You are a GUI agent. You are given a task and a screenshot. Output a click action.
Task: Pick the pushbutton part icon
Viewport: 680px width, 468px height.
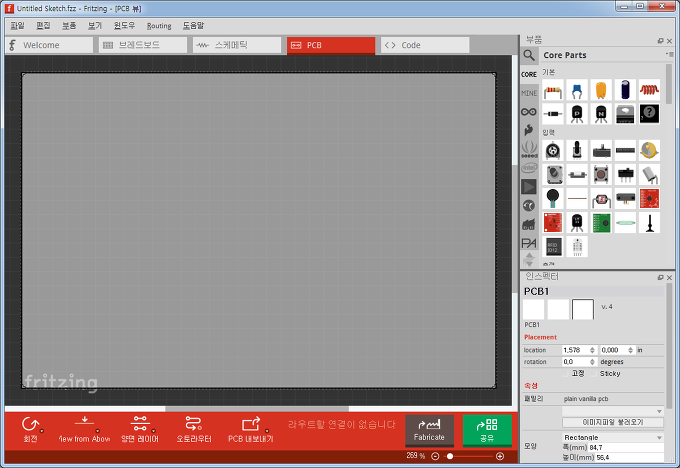601,174
